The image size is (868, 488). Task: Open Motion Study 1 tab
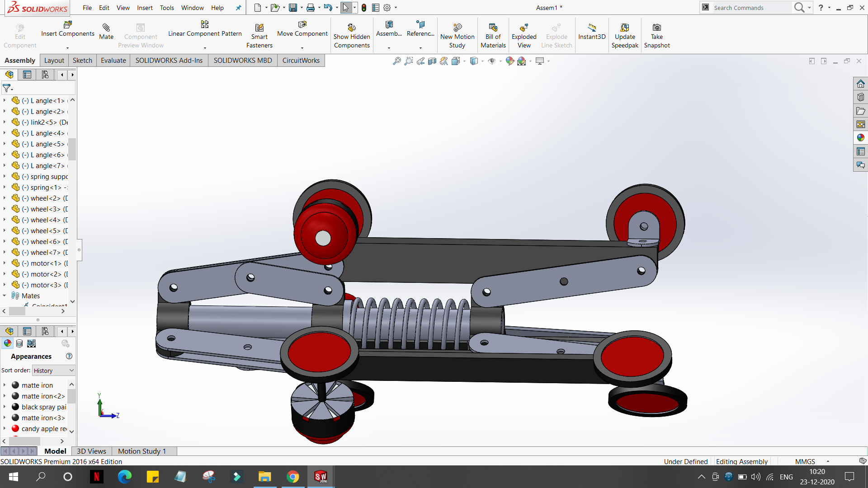[142, 451]
